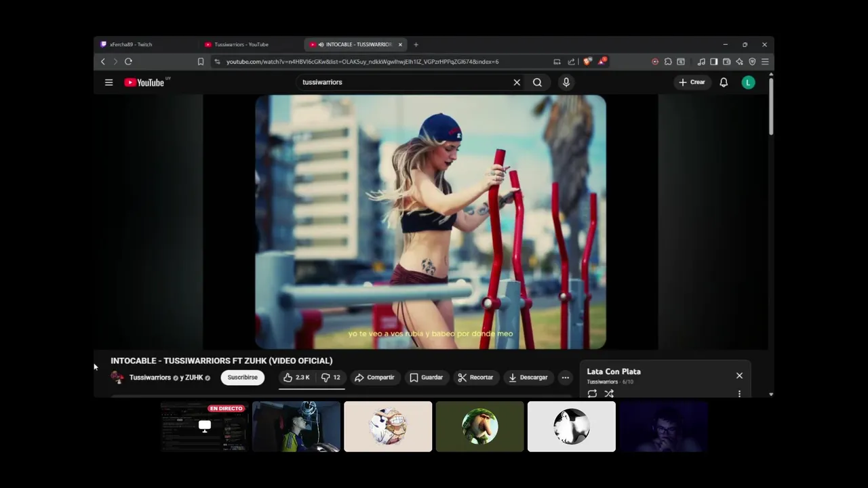Toggle playlist loop in Lata Con Plata
The height and width of the screenshot is (488, 868).
(x=592, y=393)
